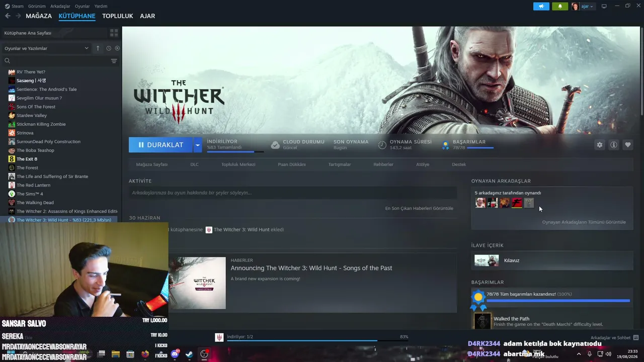Switch library to grid collections view
The height and width of the screenshot is (362, 644).
(x=114, y=33)
